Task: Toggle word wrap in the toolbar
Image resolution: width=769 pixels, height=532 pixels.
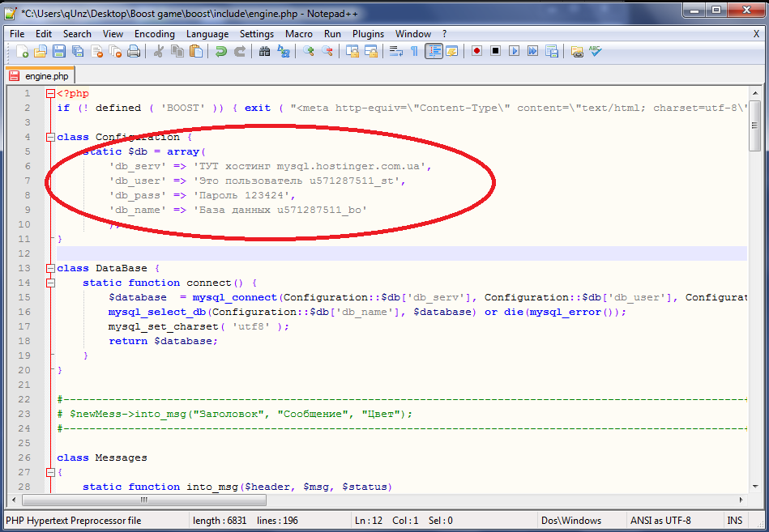Action: (395, 51)
